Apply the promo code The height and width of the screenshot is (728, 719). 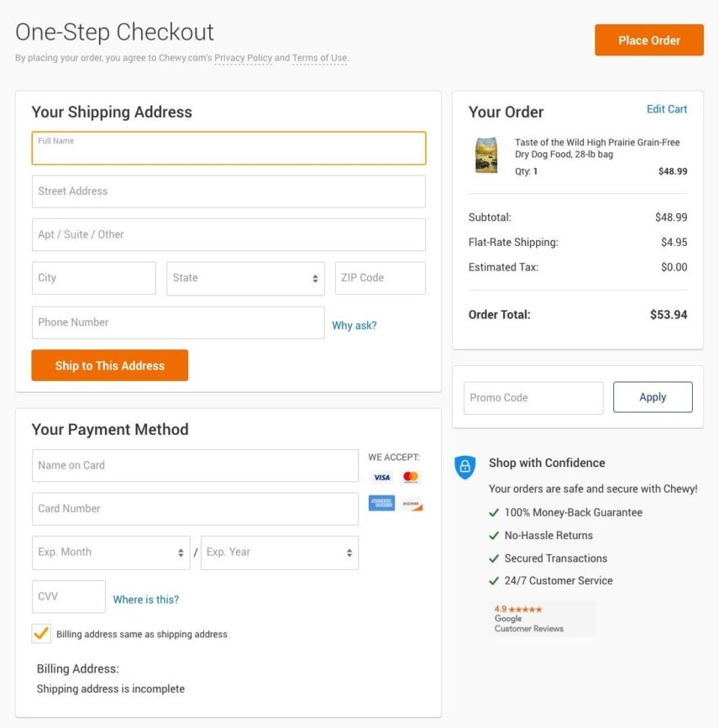[x=653, y=397]
